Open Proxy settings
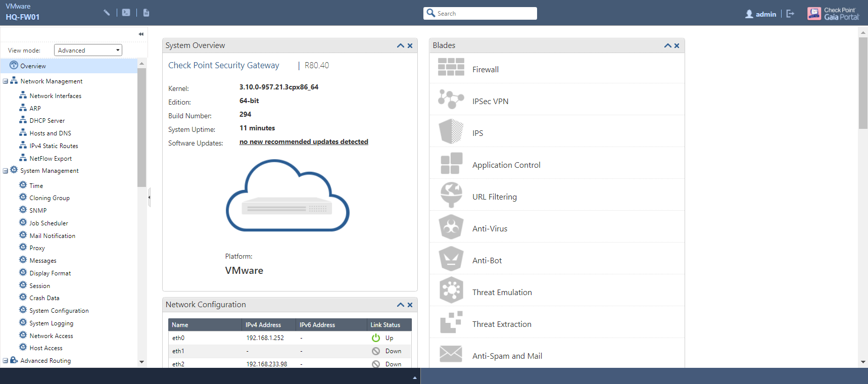 [37, 248]
